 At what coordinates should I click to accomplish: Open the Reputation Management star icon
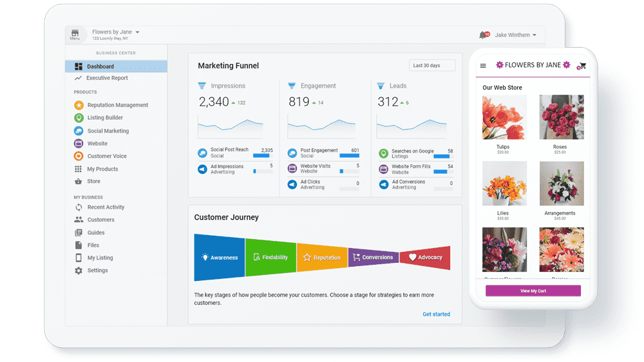(x=79, y=105)
